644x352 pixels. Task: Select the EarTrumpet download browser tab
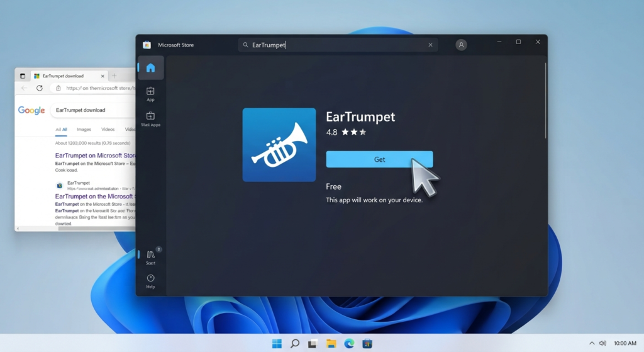pos(69,76)
